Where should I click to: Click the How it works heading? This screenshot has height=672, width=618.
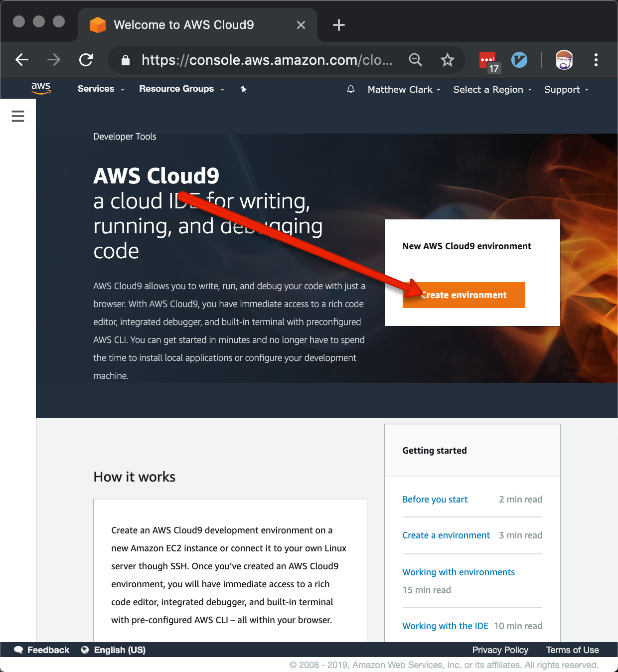(x=135, y=477)
